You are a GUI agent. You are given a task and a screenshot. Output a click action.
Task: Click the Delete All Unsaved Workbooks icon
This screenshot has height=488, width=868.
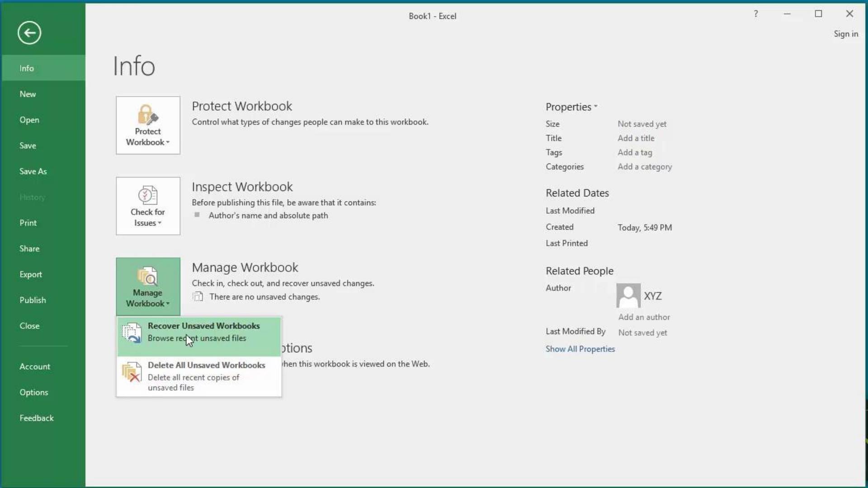tap(132, 372)
